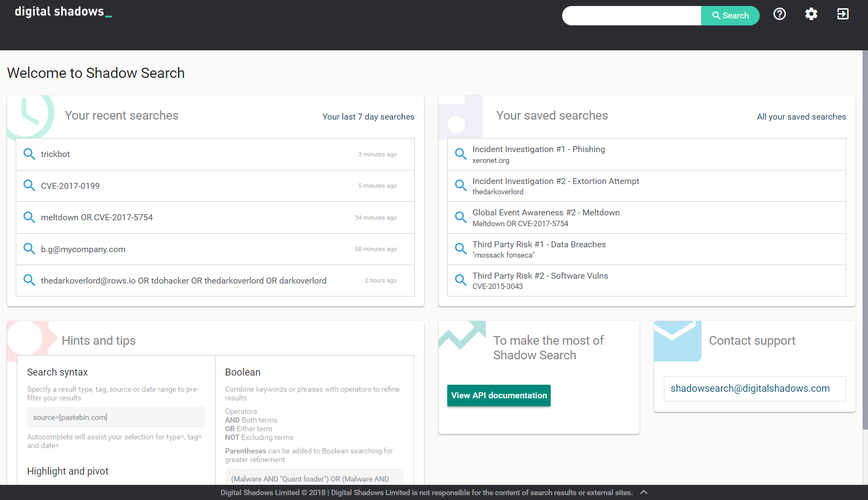Click magnifier icon beside Global Event Awareness #2
This screenshot has width=868, height=500.
click(x=461, y=217)
